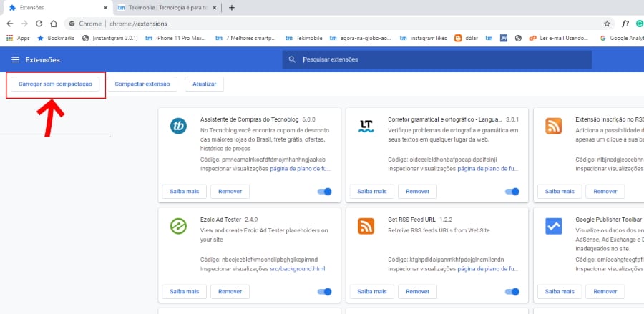644x314 pixels.
Task: Open the iPhone 11 Pro Max bookmark
Action: pos(176,38)
